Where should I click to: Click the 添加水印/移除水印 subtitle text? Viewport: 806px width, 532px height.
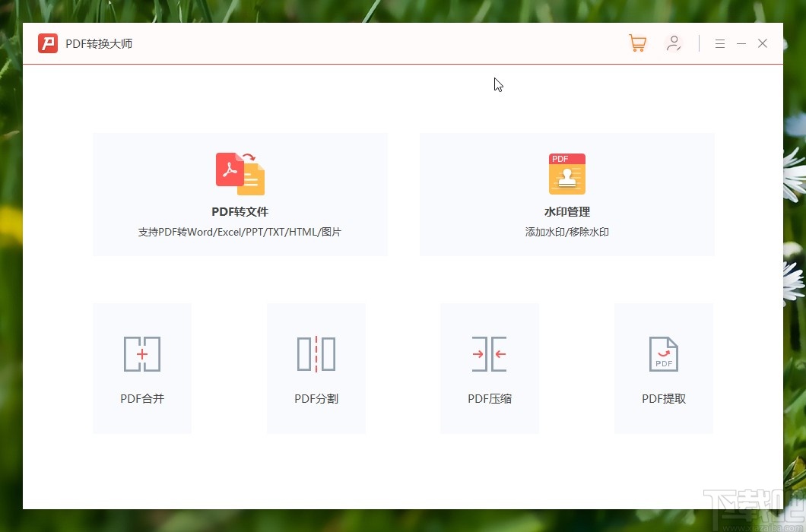tap(566, 232)
